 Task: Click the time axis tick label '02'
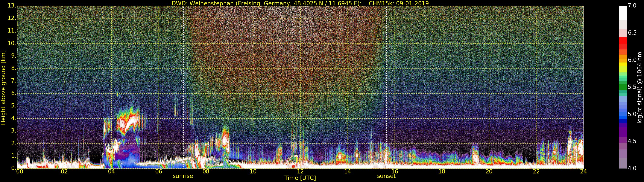[64, 172]
